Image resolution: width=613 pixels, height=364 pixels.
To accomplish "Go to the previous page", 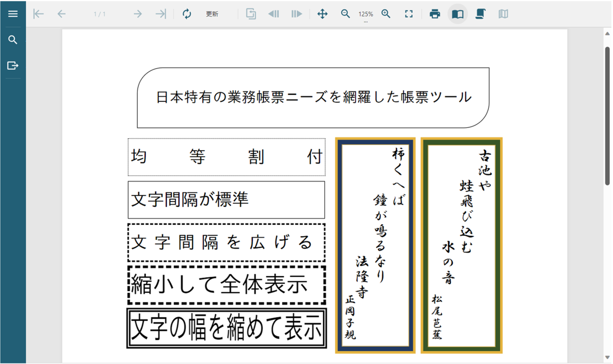I will (x=61, y=14).
